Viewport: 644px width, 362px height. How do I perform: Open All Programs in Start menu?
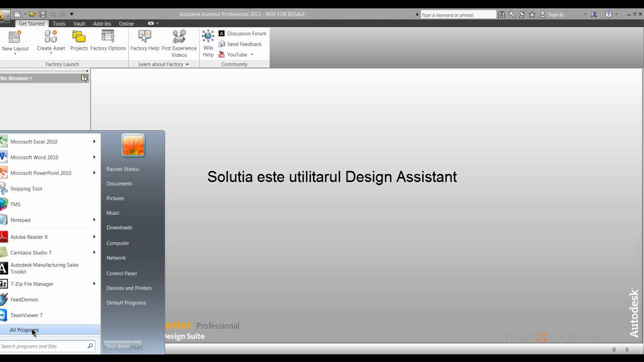[50, 330]
